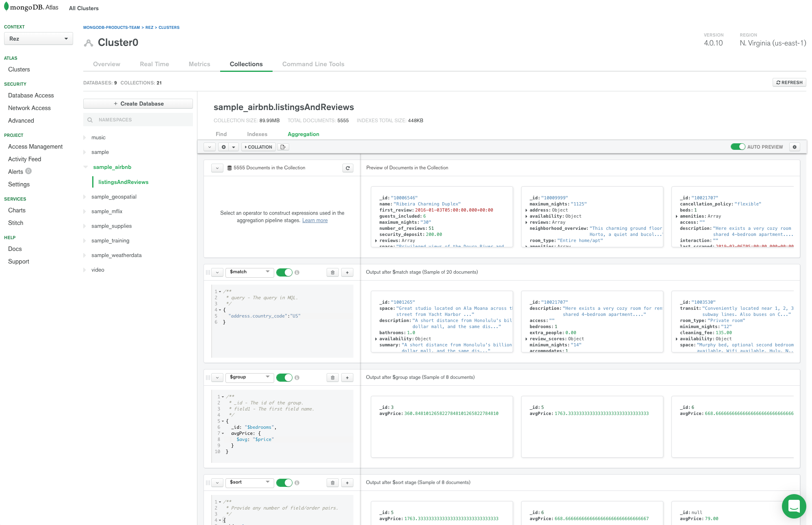Select the listingsAndReviews collection
The height and width of the screenshot is (525, 812).
123,182
